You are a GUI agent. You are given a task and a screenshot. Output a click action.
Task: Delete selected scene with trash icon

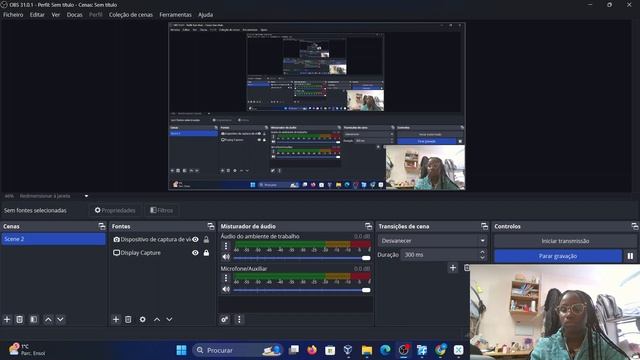pyautogui.click(x=20, y=319)
